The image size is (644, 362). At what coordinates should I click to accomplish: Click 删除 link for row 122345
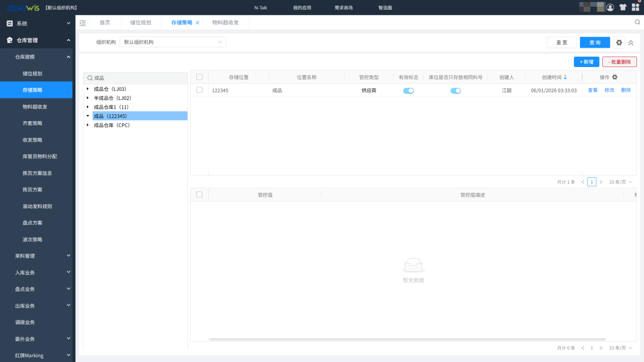coord(626,90)
